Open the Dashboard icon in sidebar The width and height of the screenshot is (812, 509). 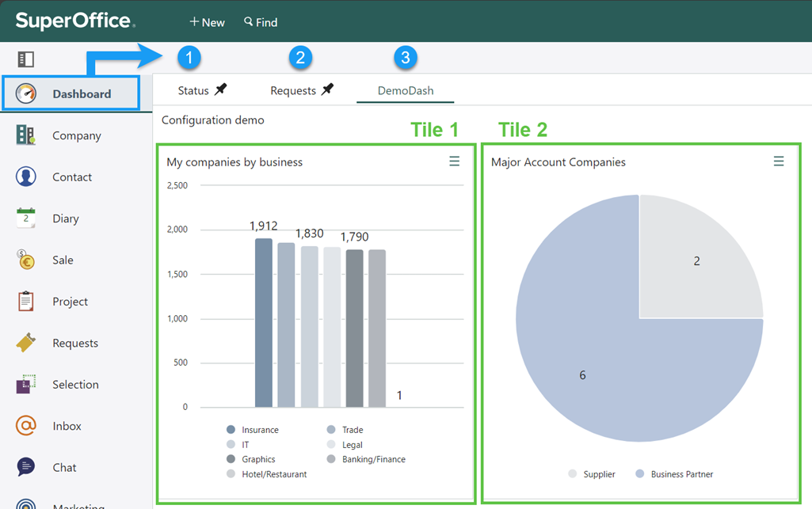(x=26, y=93)
